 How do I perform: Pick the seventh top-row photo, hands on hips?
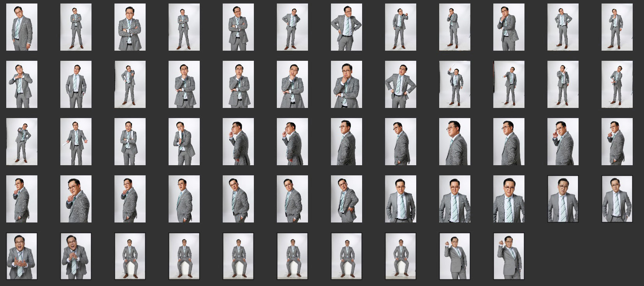[347, 27]
